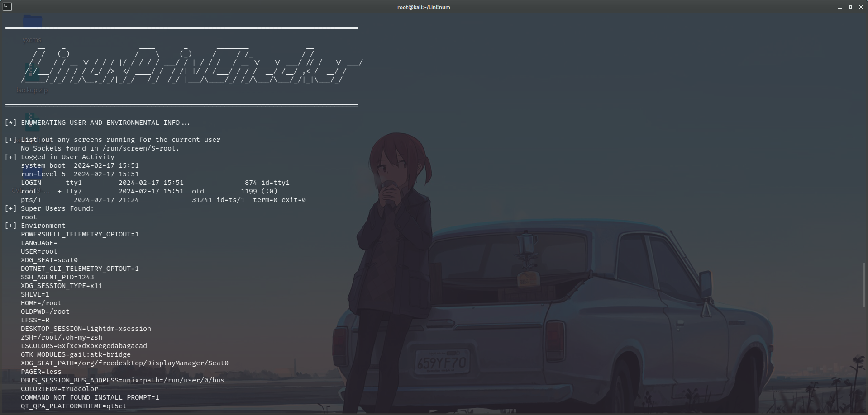
Task: Click the DESKTOP_SESSION=lightdm-xsession line
Action: coord(86,329)
